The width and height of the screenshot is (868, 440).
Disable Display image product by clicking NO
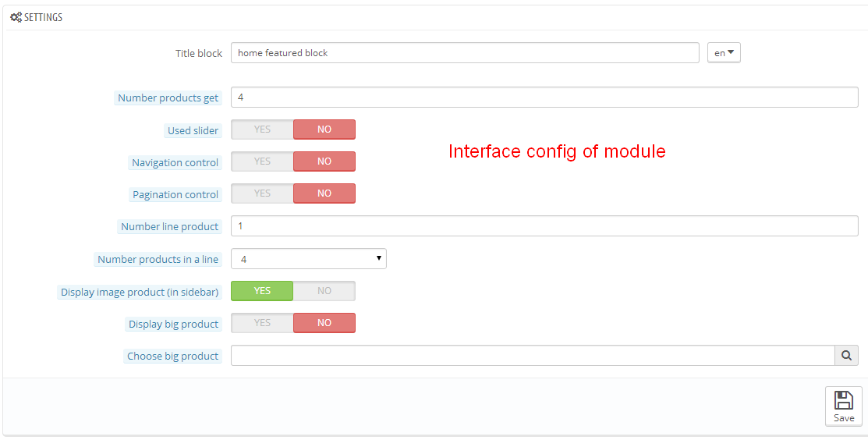click(x=324, y=291)
